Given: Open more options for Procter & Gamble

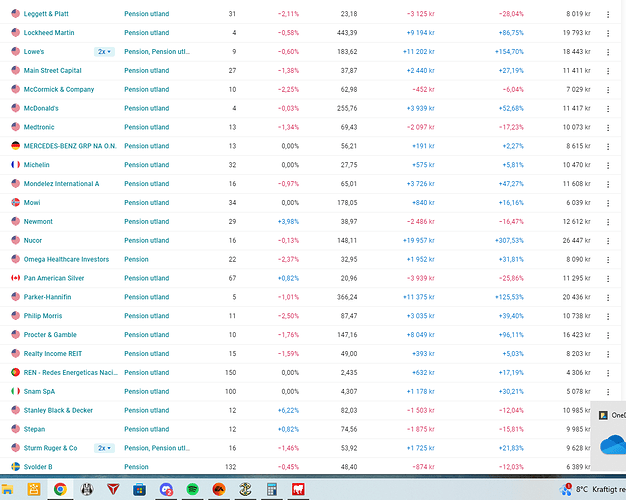Looking at the screenshot, I should pos(608,335).
